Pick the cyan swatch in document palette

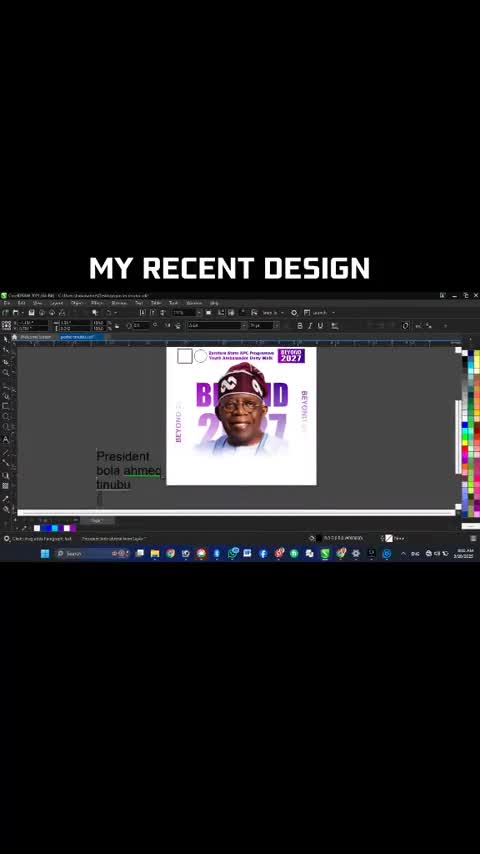coord(54,528)
